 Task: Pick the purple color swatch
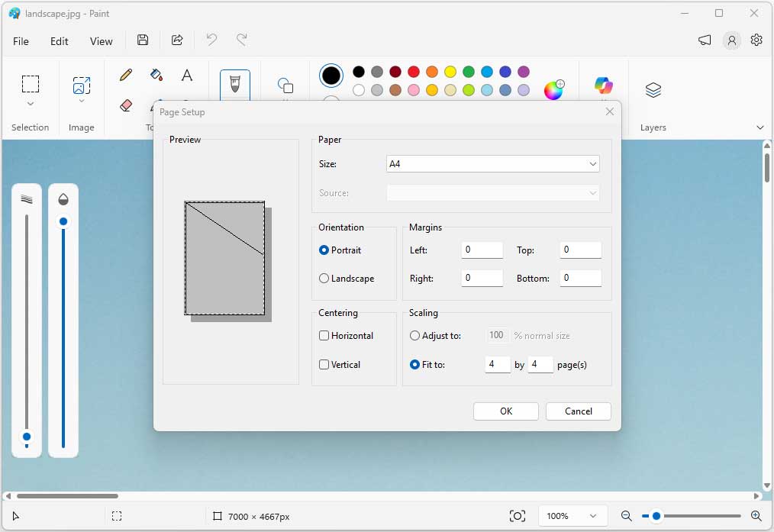click(x=523, y=72)
